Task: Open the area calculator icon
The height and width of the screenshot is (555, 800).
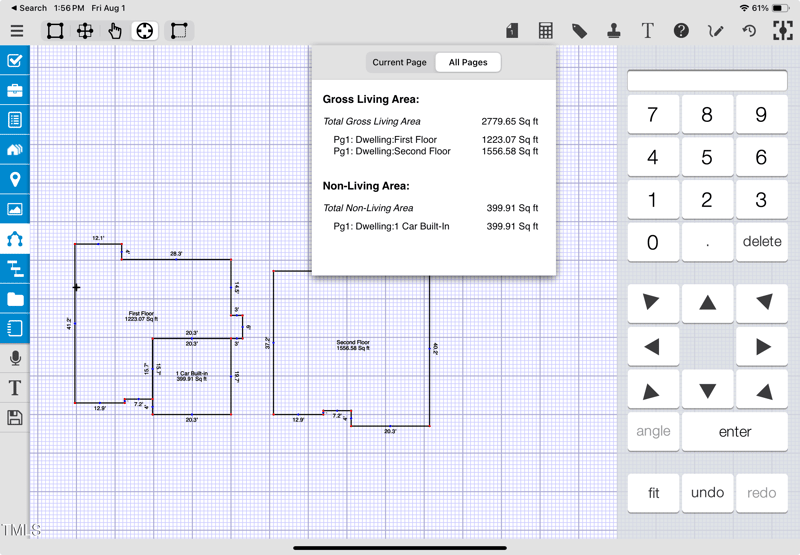Action: click(x=545, y=31)
